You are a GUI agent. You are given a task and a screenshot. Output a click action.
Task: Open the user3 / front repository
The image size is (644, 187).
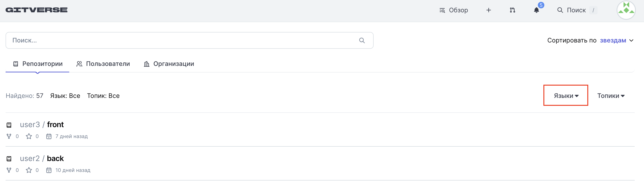pos(55,125)
